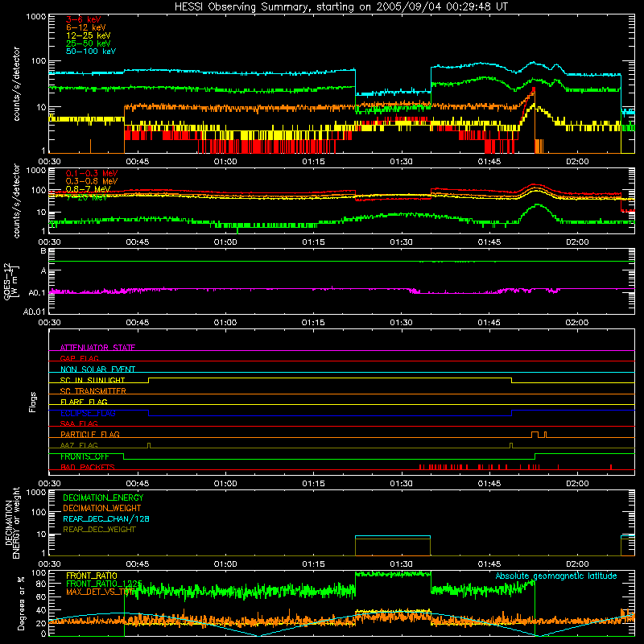Click the 00:45 tick under the decimation panel

(138, 564)
